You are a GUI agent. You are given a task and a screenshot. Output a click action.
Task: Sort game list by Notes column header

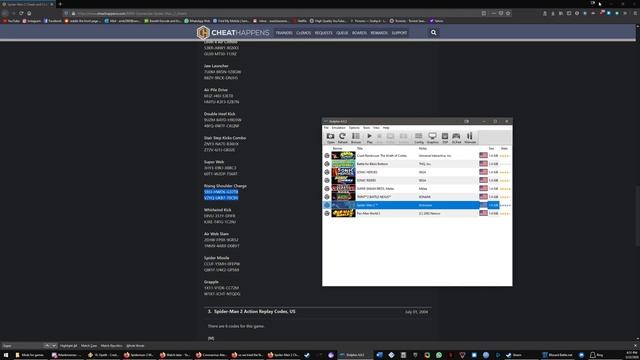[422, 149]
